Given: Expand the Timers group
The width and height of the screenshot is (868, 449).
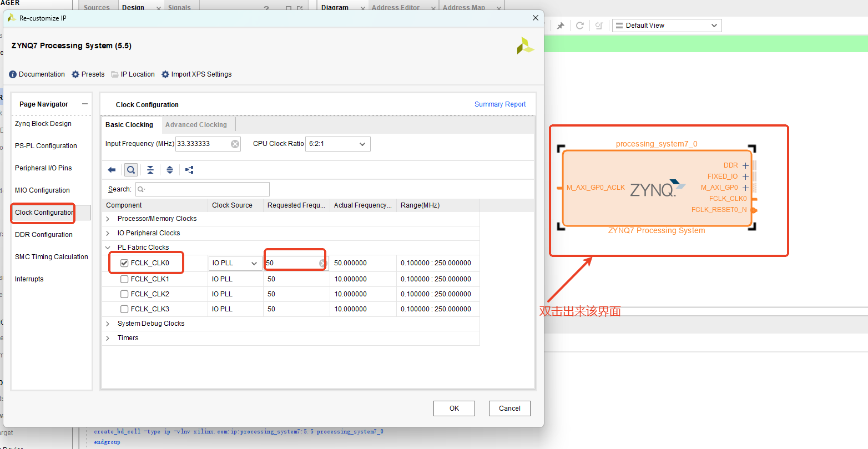Looking at the screenshot, I should click(x=108, y=338).
